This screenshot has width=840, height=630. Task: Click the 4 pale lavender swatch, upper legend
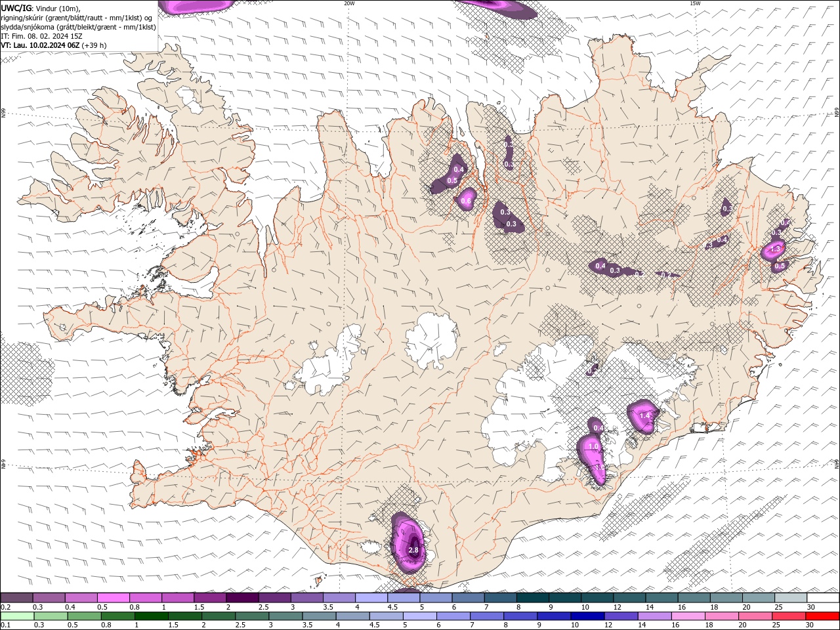tap(371, 598)
